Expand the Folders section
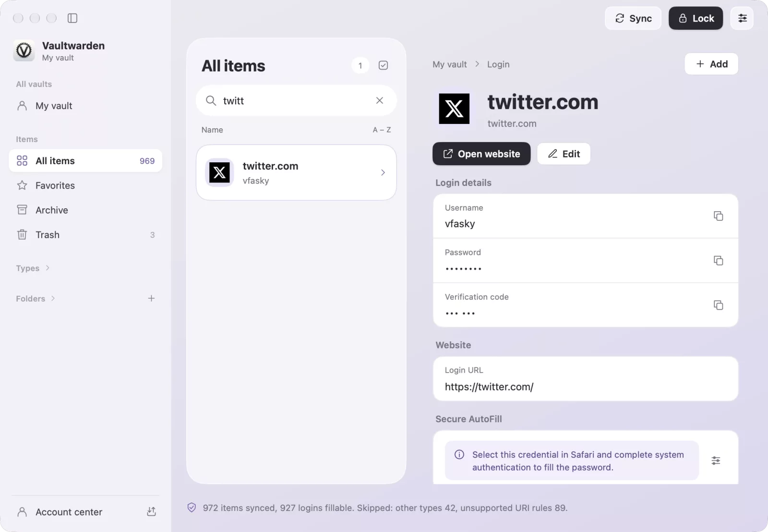This screenshot has width=768, height=532. (36, 298)
